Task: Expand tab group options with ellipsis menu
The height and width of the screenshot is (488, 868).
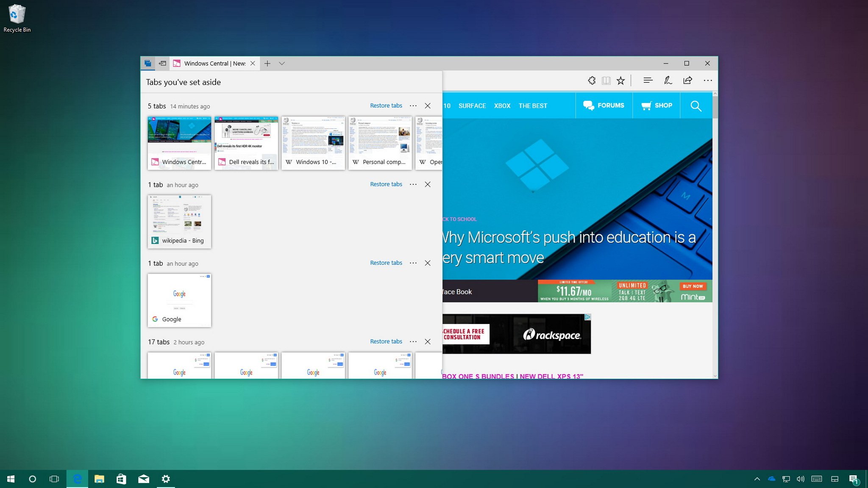Action: 413,105
